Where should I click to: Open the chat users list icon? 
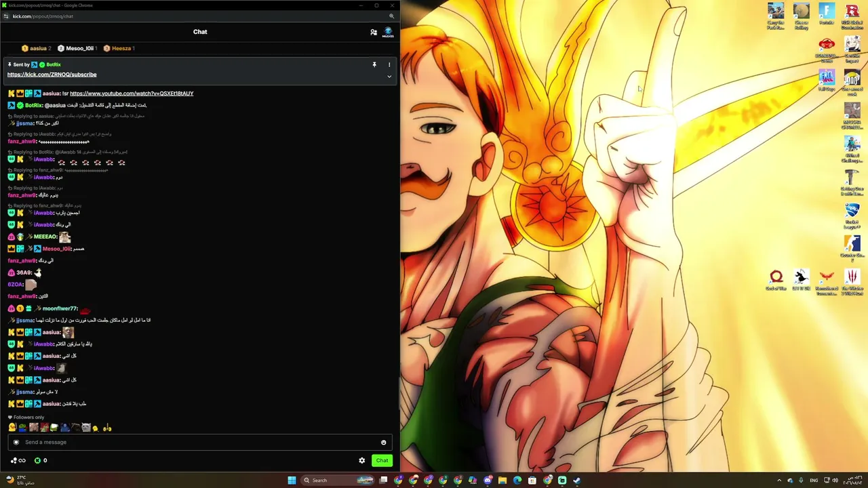pyautogui.click(x=374, y=32)
